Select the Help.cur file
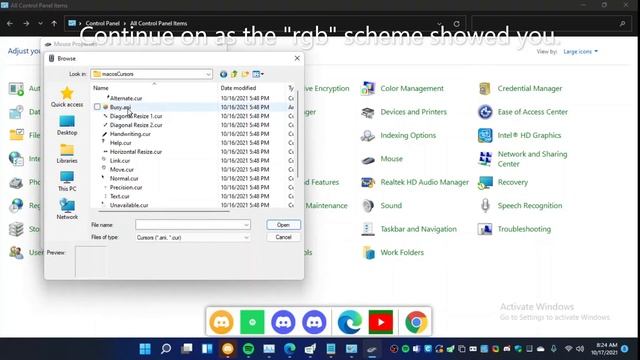Screen dimensions: 640x360 click(x=120, y=143)
